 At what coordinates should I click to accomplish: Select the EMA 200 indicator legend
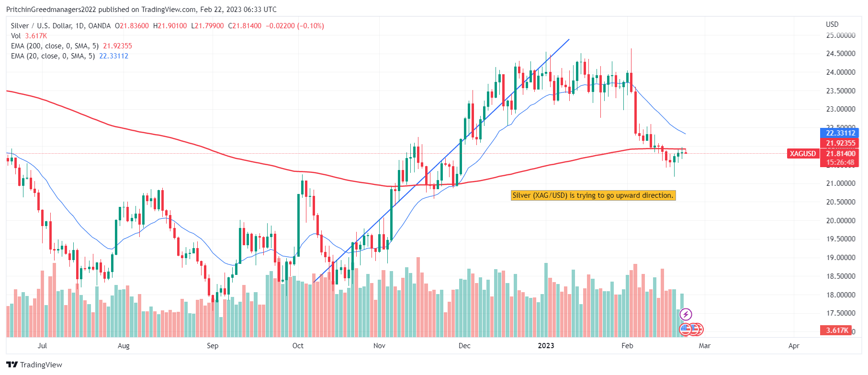pyautogui.click(x=71, y=46)
